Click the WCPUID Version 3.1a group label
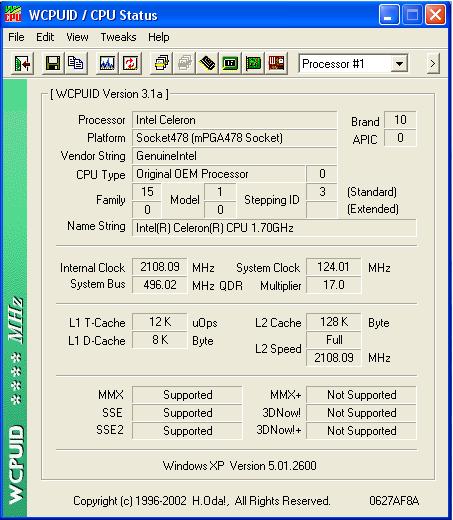The width and height of the screenshot is (453, 520). click(x=109, y=94)
